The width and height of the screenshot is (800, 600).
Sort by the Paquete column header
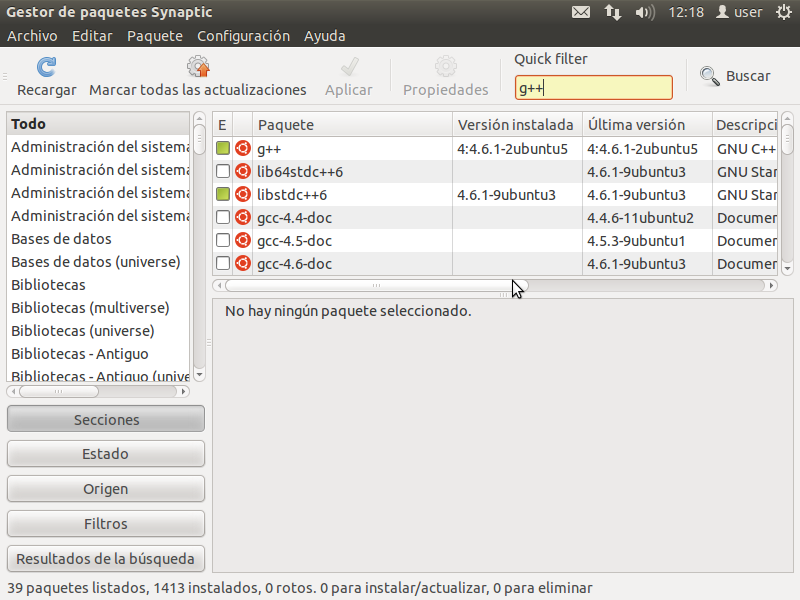(352, 124)
